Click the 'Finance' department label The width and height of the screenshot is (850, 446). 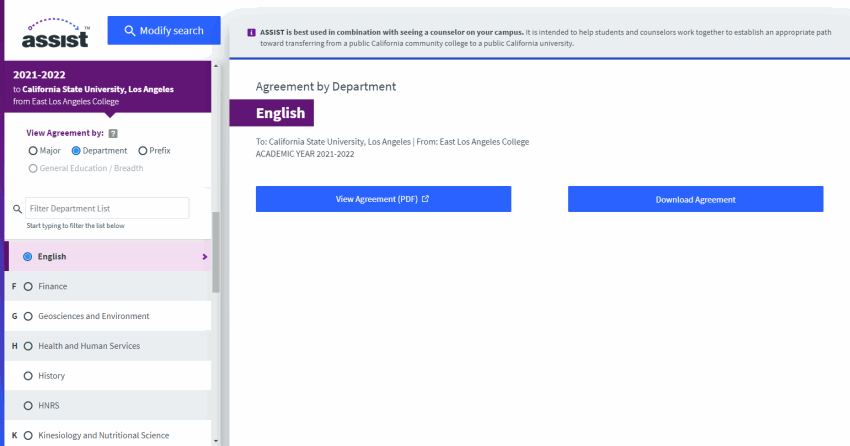click(x=53, y=286)
